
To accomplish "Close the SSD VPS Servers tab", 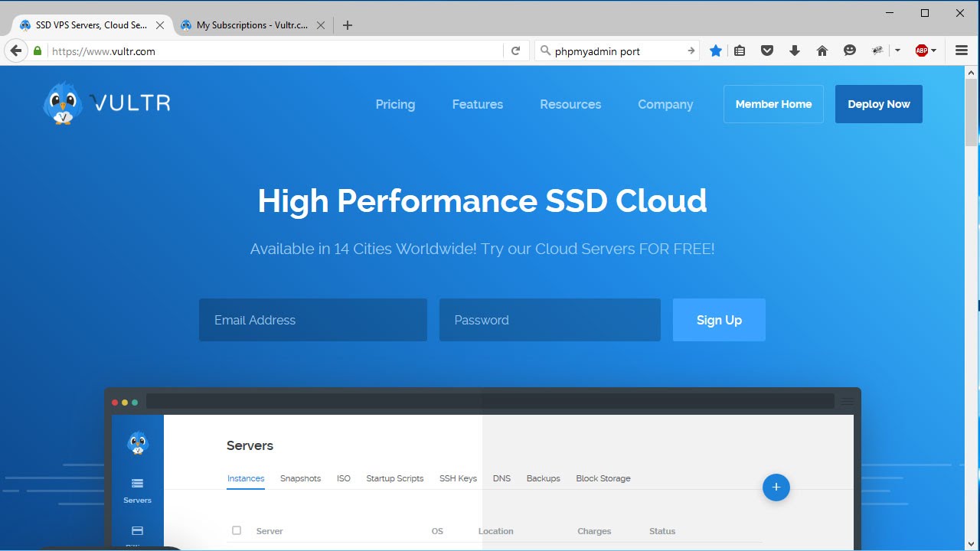I will click(160, 25).
